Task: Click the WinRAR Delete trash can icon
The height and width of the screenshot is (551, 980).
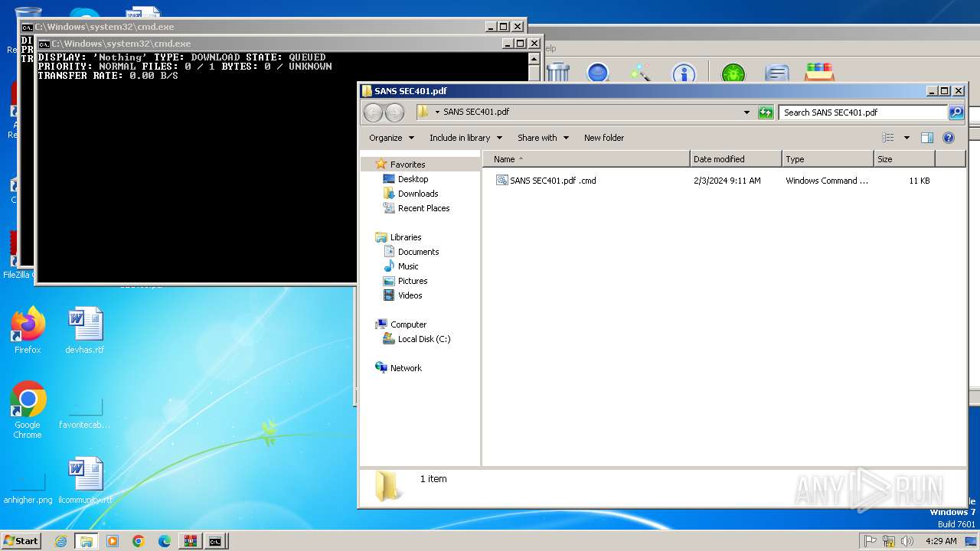Action: point(558,73)
